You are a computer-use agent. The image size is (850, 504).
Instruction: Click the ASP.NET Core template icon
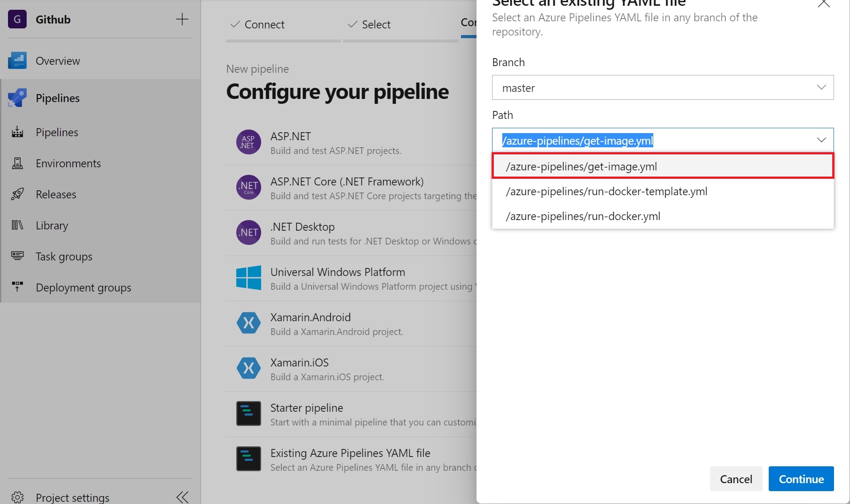point(249,187)
